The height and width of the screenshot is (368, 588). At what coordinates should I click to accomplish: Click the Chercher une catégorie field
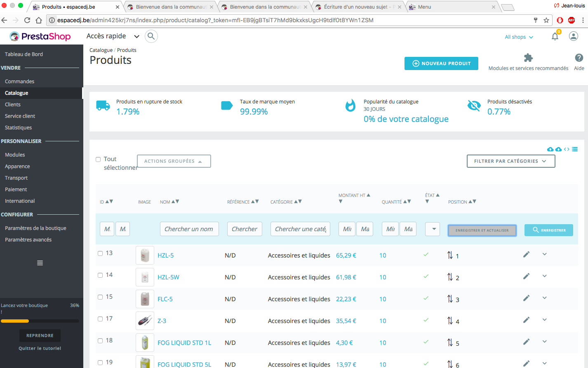(301, 229)
